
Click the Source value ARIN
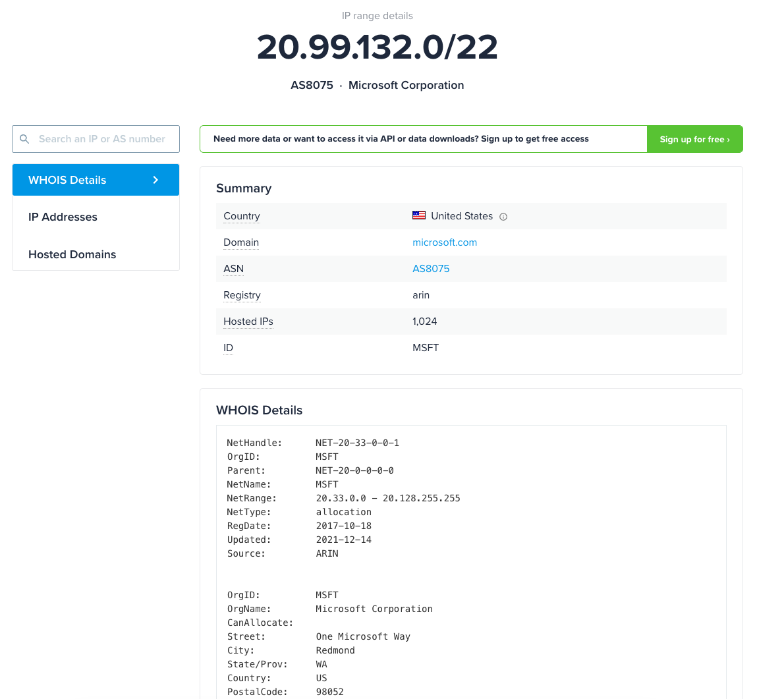pos(327,553)
